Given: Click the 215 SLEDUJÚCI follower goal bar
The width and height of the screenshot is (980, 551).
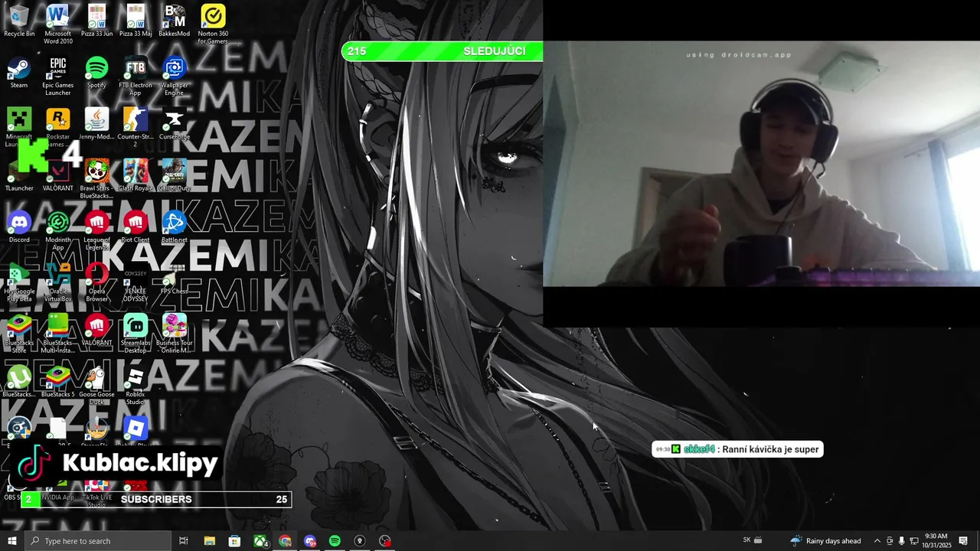Looking at the screenshot, I should tap(443, 51).
